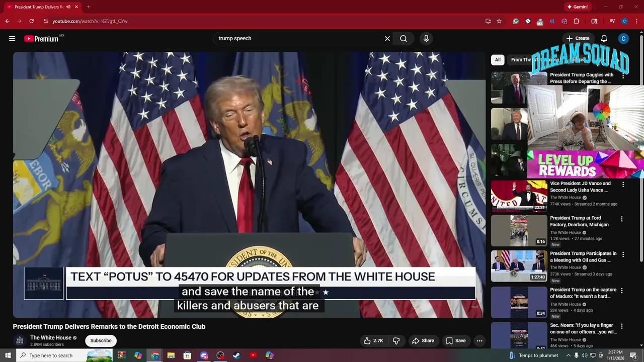
Task: Open Meeting with Oil and Gas title
Action: point(583,257)
